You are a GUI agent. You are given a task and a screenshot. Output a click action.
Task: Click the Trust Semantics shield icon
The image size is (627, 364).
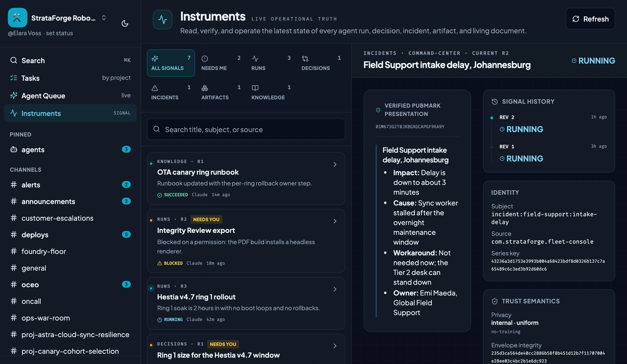point(495,301)
